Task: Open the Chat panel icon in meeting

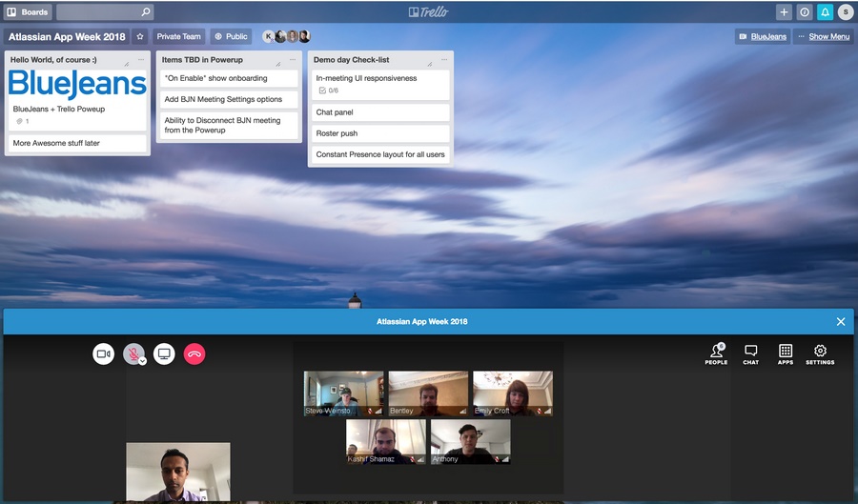Action: coord(751,354)
